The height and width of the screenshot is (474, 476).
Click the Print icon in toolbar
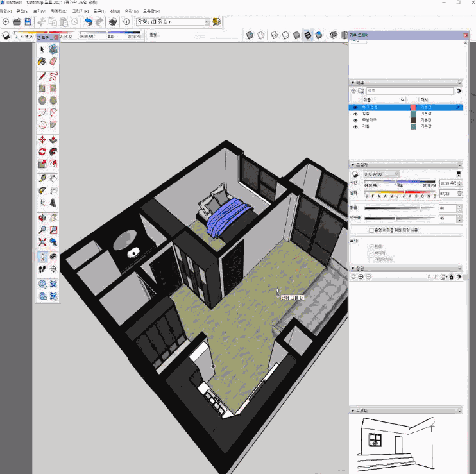pos(113,22)
